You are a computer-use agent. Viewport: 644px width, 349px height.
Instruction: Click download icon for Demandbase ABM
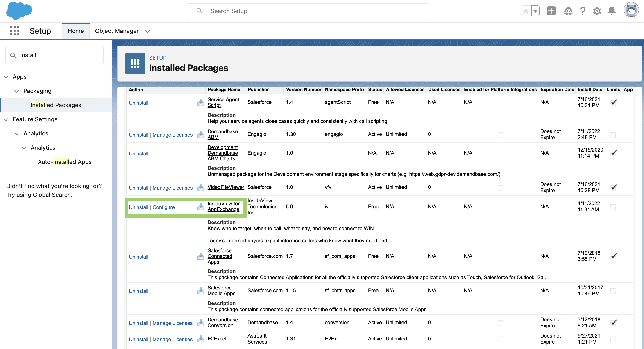[x=200, y=134]
